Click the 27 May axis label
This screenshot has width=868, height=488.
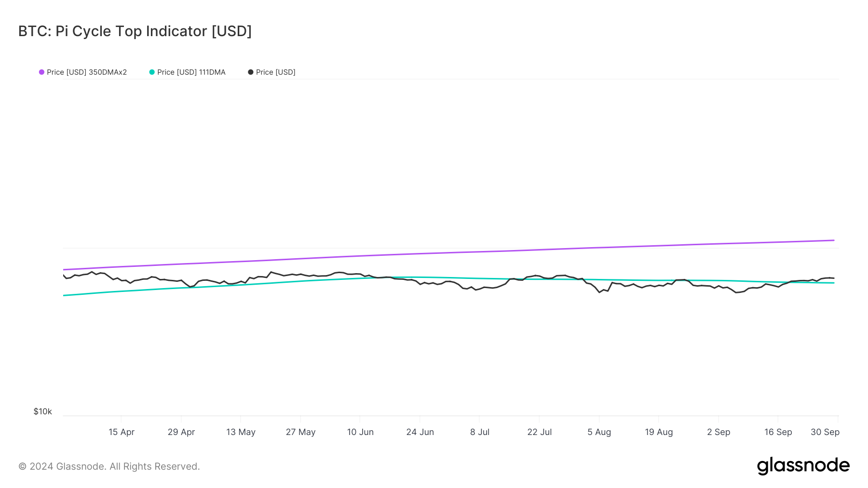tap(300, 432)
